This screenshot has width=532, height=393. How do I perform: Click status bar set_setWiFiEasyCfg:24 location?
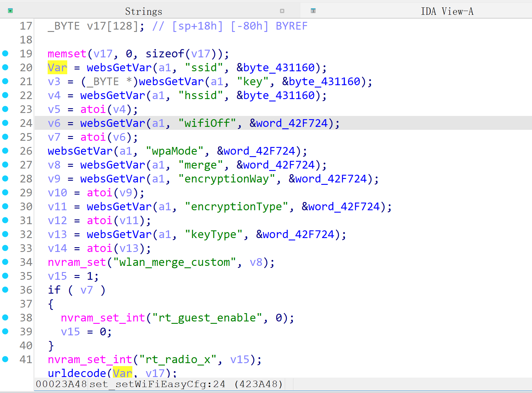point(157,384)
